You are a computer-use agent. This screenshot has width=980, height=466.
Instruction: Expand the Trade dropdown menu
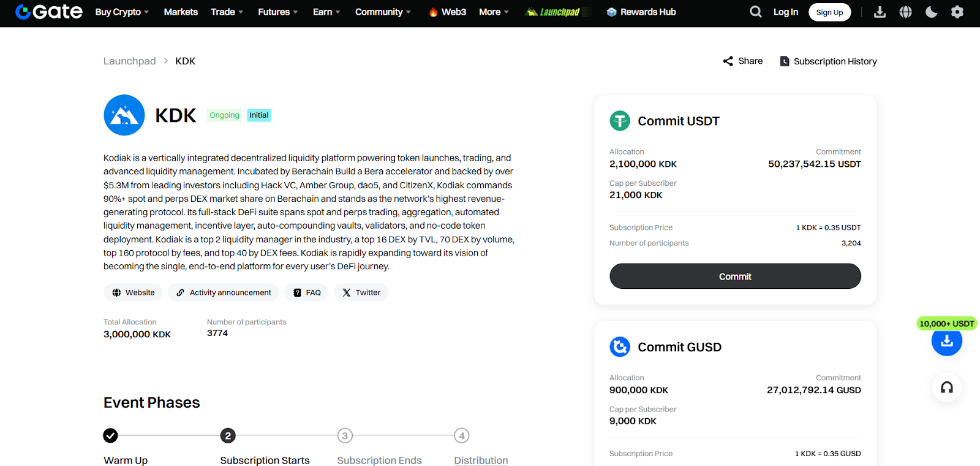tap(227, 12)
